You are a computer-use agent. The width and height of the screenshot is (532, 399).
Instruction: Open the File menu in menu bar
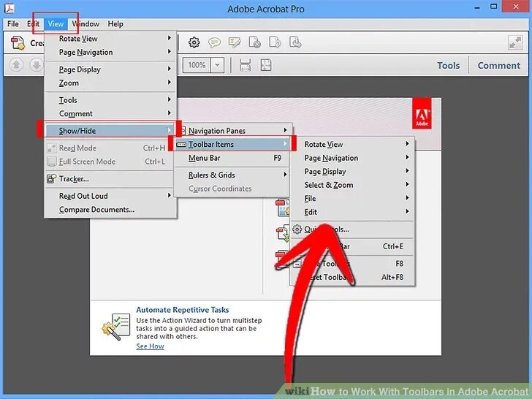click(x=13, y=23)
